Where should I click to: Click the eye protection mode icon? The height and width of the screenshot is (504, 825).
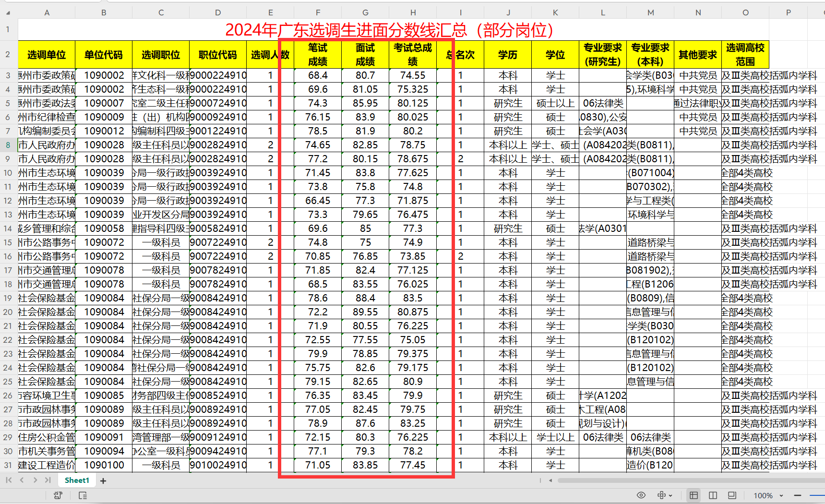641,495
